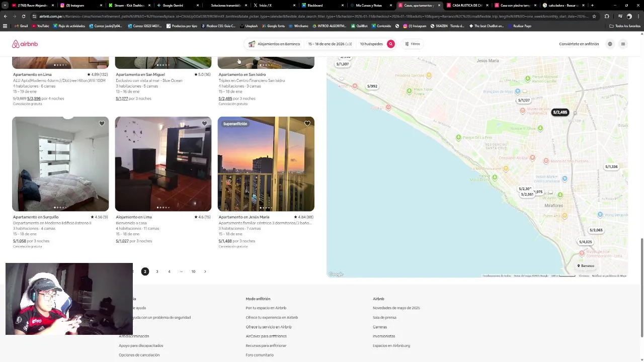Open the Airbnb hamburger main menu
644x362 pixels.
point(623,44)
